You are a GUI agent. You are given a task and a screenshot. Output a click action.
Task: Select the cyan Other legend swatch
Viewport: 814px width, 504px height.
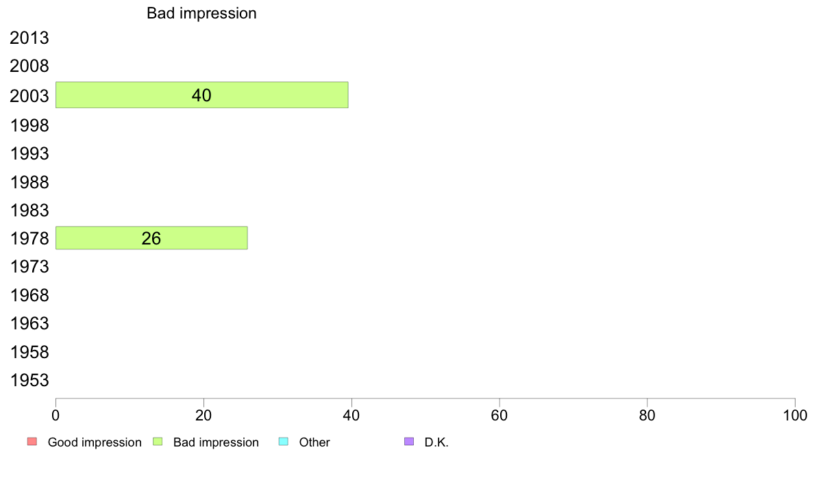point(283,442)
